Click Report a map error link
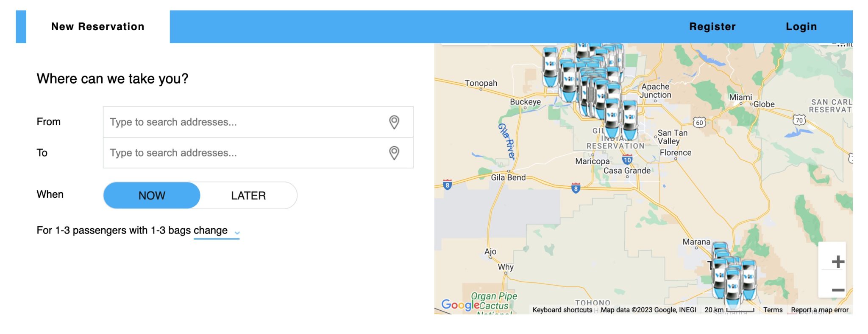This screenshot has height=334, width=868. pyautogui.click(x=819, y=310)
